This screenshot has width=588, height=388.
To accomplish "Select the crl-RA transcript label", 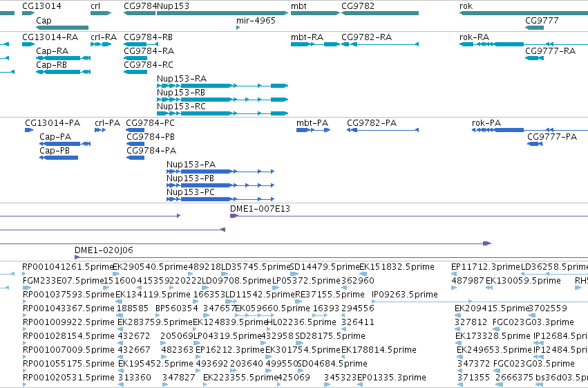I will (x=104, y=37).
